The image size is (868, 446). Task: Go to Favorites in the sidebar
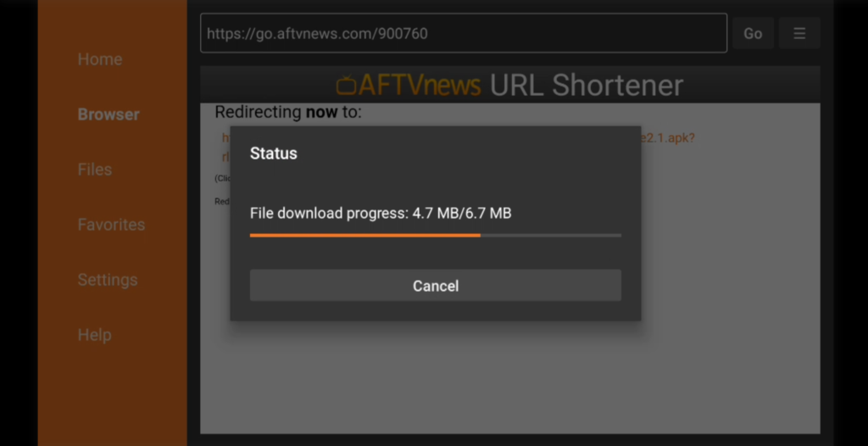[111, 225]
